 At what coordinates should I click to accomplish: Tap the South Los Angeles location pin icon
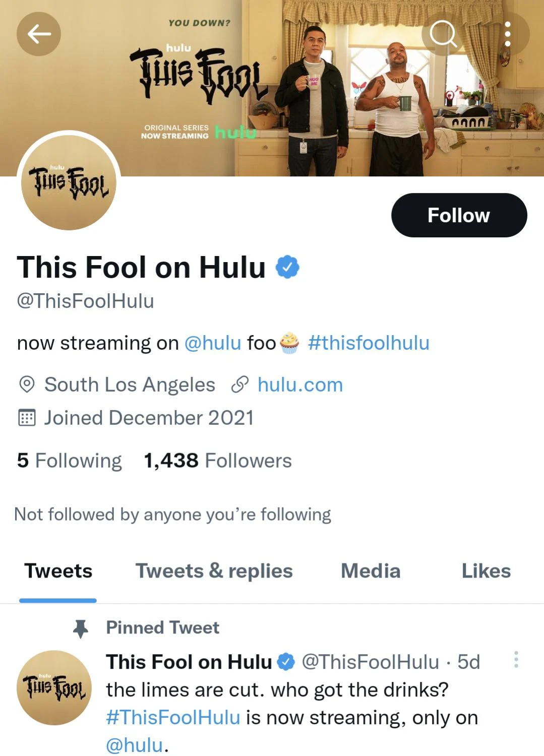click(27, 385)
